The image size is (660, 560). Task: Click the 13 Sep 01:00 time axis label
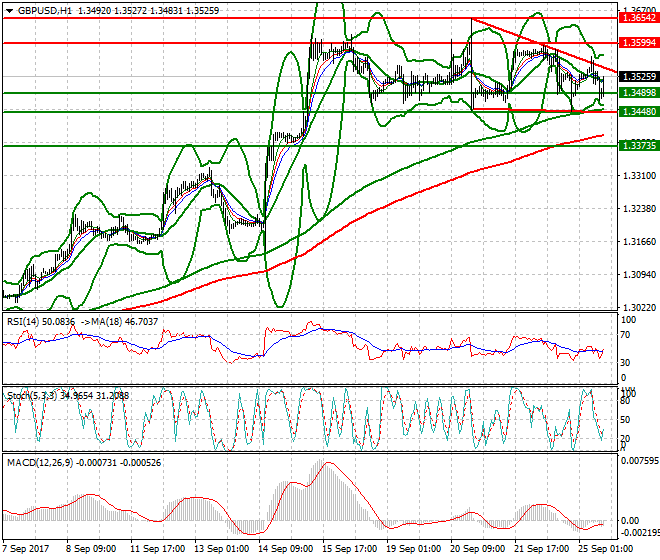click(221, 549)
